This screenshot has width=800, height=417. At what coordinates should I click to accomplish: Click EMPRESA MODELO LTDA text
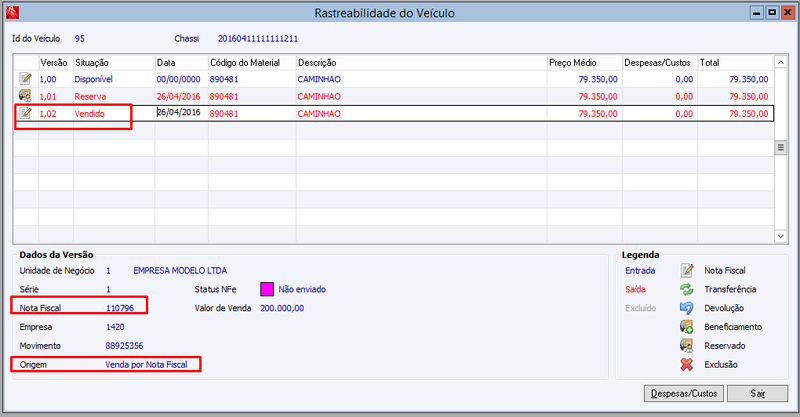click(x=180, y=271)
